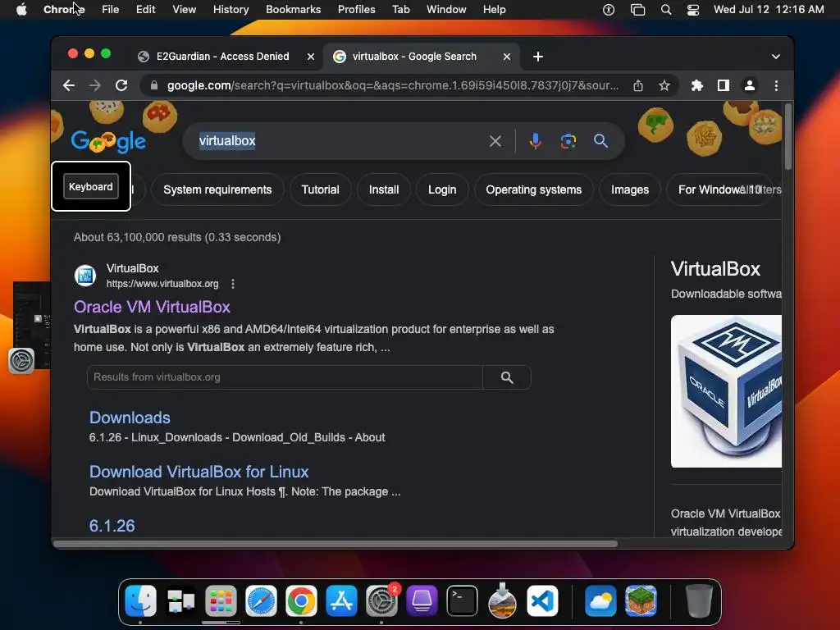Go to Google home via the logo
This screenshot has height=630, width=840.
click(108, 141)
